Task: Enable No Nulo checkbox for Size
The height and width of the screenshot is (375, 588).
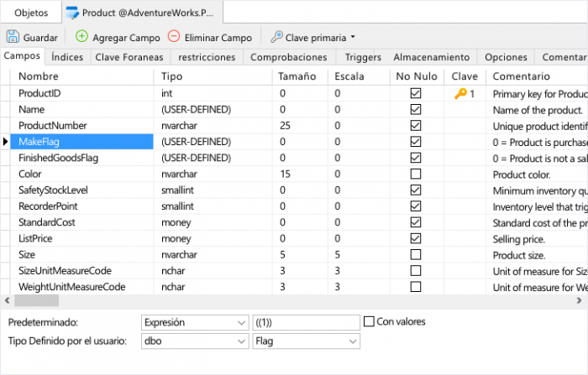Action: pyautogui.click(x=416, y=254)
